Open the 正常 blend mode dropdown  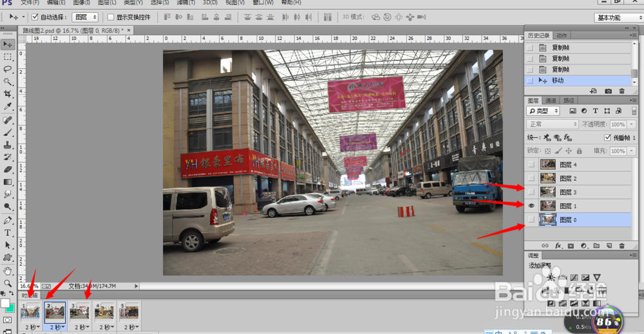[x=552, y=124]
